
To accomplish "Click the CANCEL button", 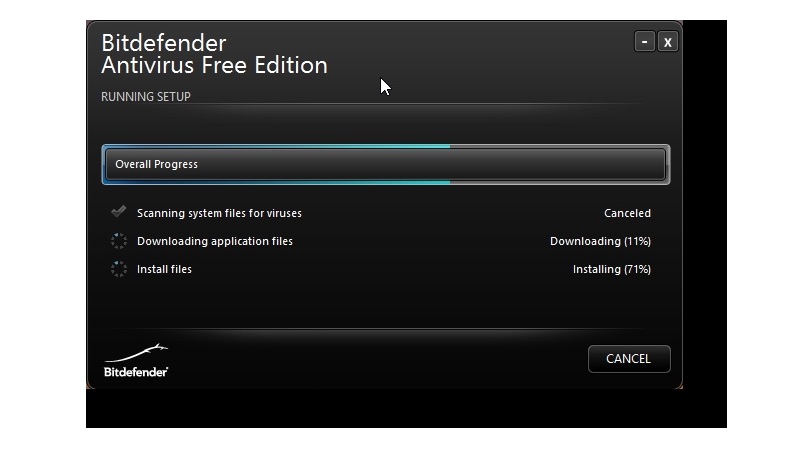I will [629, 359].
